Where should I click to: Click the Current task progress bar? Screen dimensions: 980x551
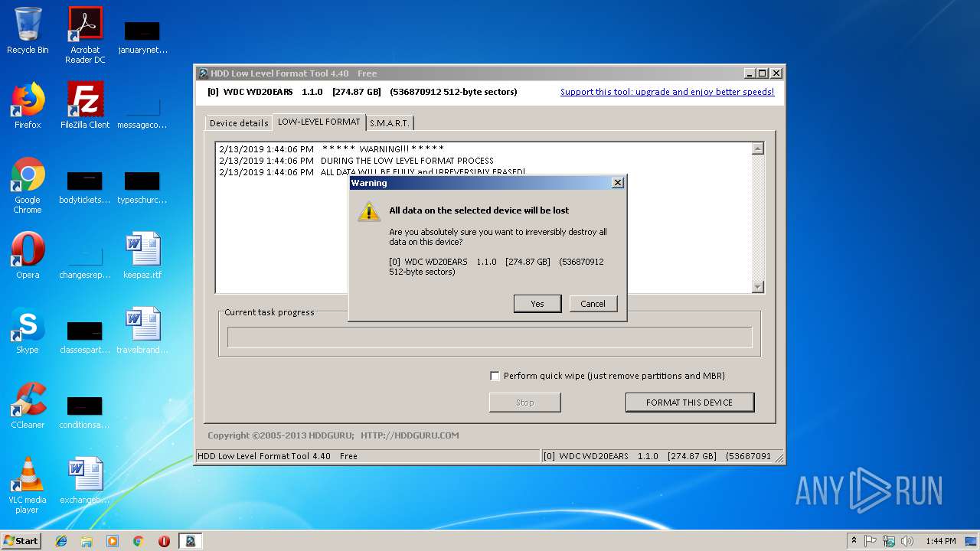point(489,337)
